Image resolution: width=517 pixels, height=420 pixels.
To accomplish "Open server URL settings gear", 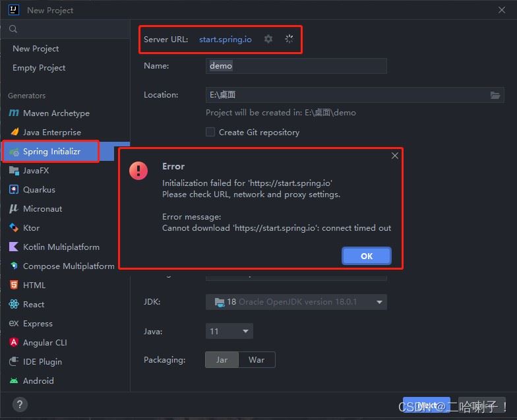I will click(268, 39).
